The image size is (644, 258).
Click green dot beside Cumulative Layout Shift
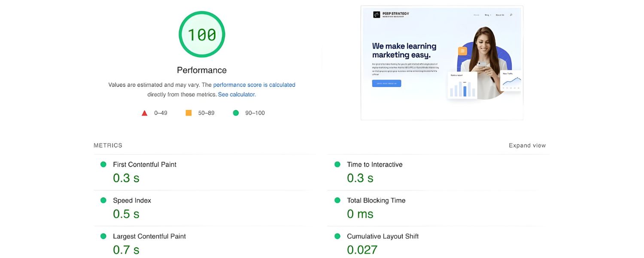coord(337,236)
